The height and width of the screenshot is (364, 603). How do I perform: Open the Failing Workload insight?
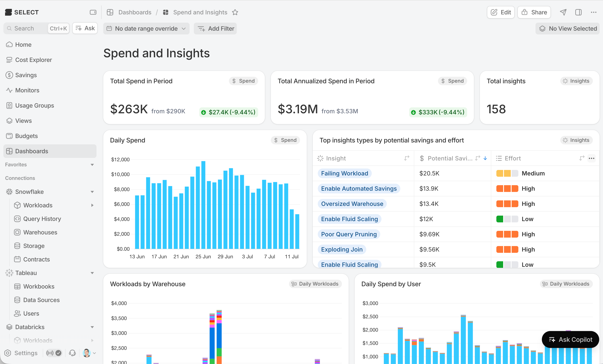345,174
